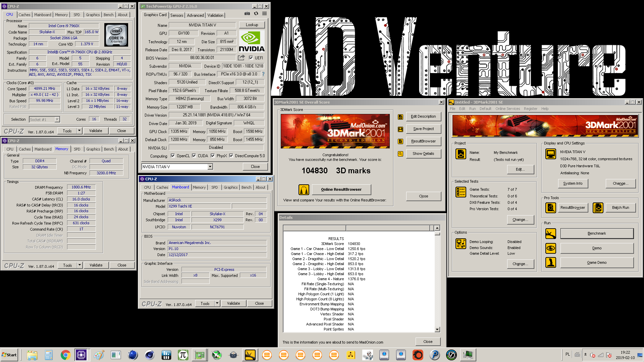The image size is (644, 362).
Task: Open the Advanced tab in GPU-Z
Action: point(195,15)
